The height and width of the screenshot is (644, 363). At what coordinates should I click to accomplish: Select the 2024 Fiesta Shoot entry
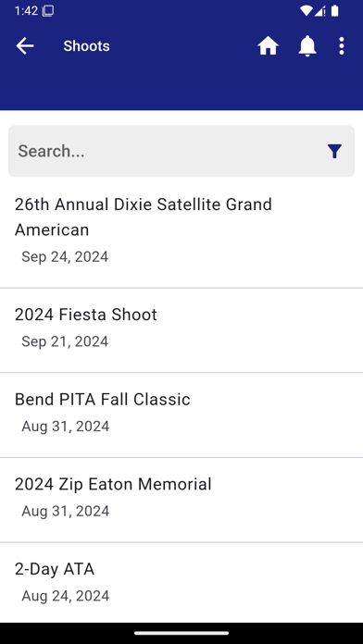[x=181, y=330]
